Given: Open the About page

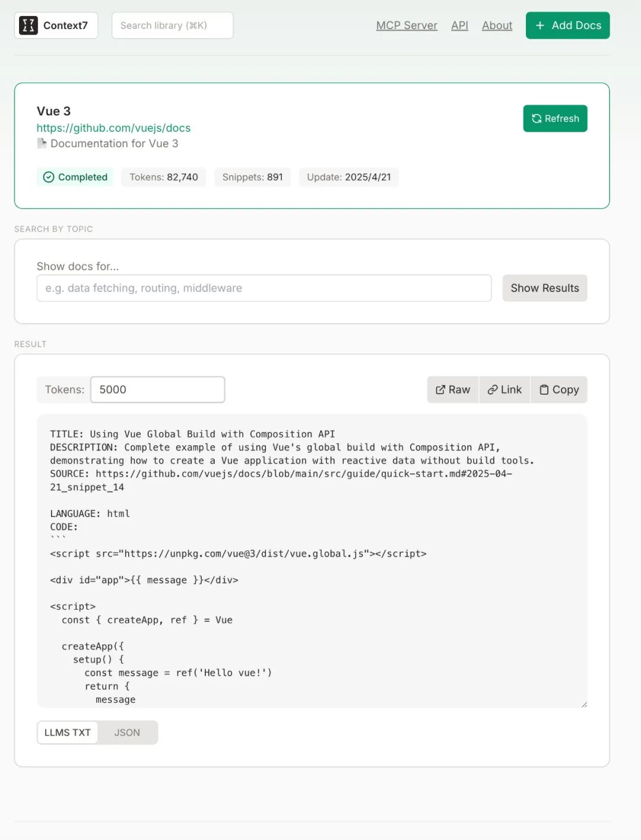Looking at the screenshot, I should click(x=497, y=26).
